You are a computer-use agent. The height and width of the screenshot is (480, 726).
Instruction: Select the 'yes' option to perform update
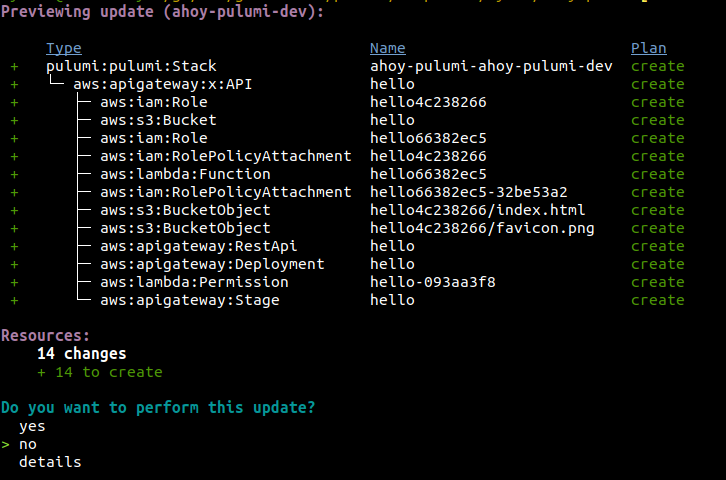(x=32, y=427)
